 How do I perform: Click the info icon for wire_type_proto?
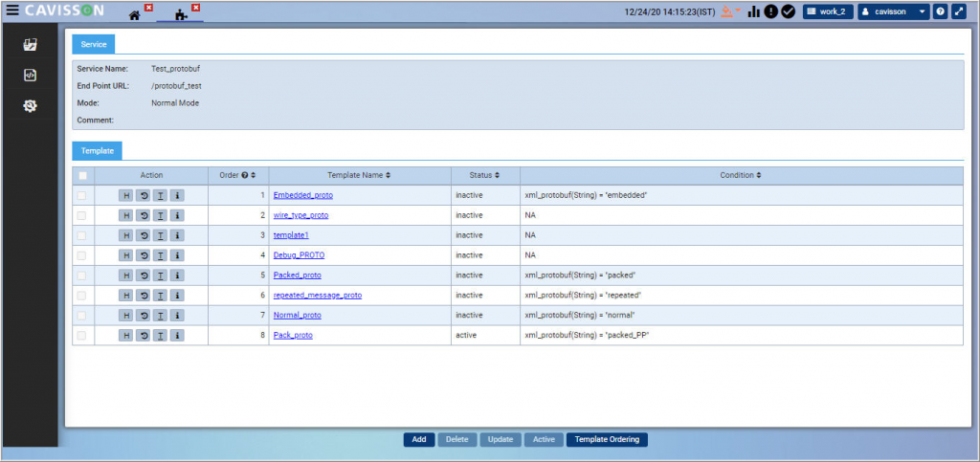(x=177, y=215)
